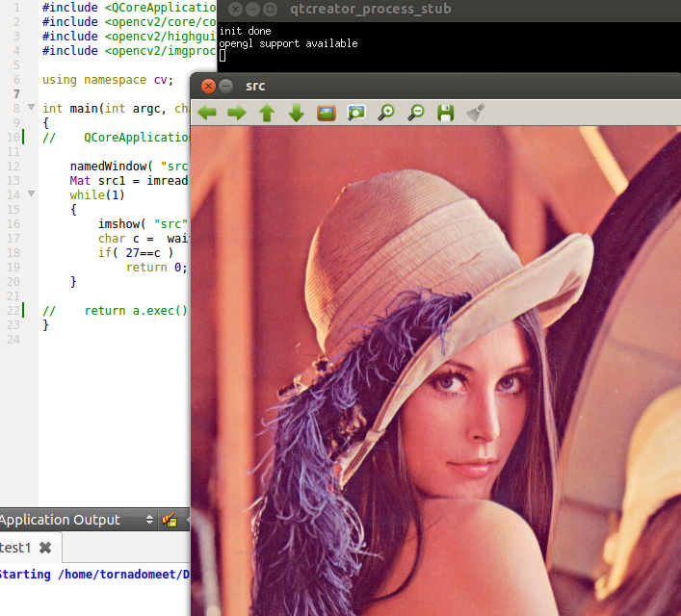681x616 pixels.
Task: Close the test1 output tab
Action: click(x=45, y=548)
